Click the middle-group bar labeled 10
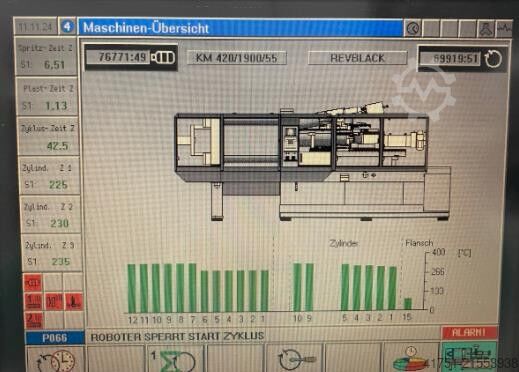Viewport: 519px width, 372px height. coord(297,287)
